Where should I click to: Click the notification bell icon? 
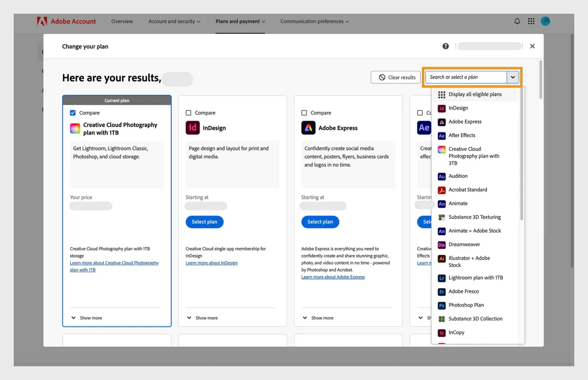517,21
